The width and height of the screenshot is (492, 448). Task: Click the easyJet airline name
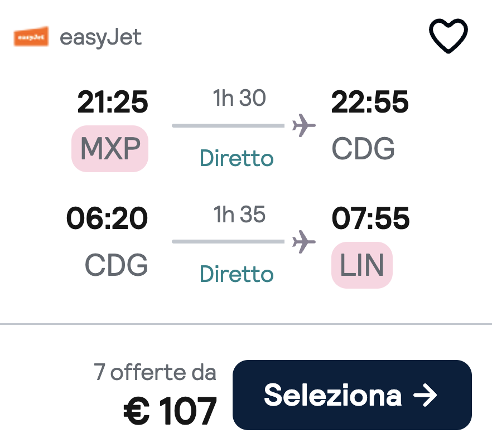(x=100, y=37)
